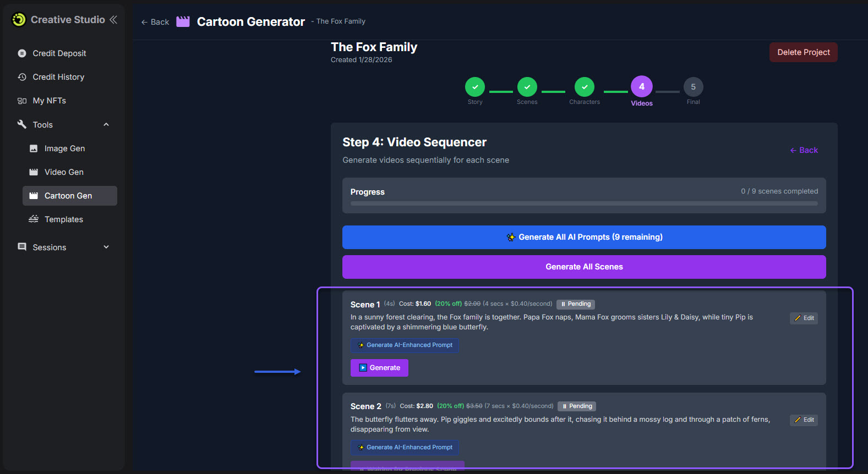868x474 pixels.
Task: Collapse the Creative Studio sidebar
Action: tap(113, 20)
